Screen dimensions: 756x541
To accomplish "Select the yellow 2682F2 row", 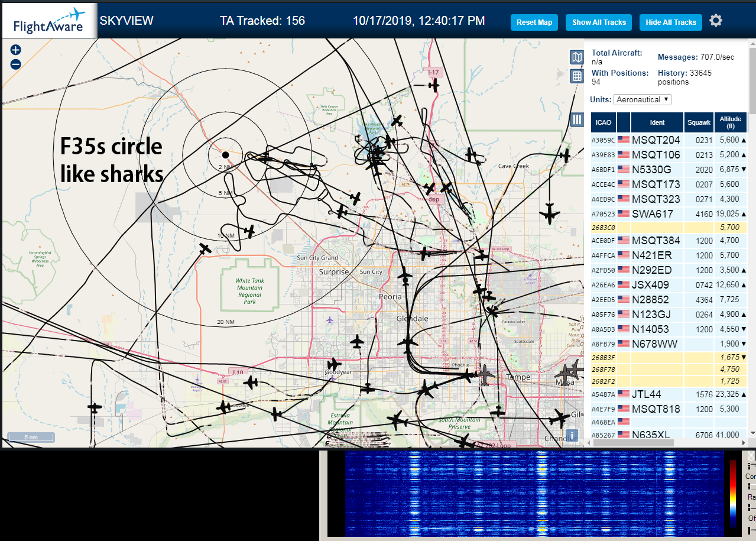I will 669,381.
